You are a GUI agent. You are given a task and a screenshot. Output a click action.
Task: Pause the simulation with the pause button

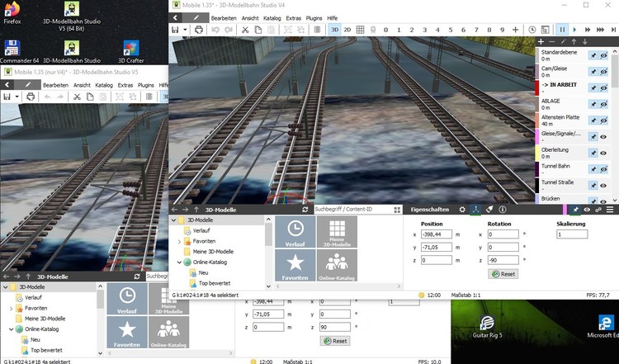coord(563,30)
